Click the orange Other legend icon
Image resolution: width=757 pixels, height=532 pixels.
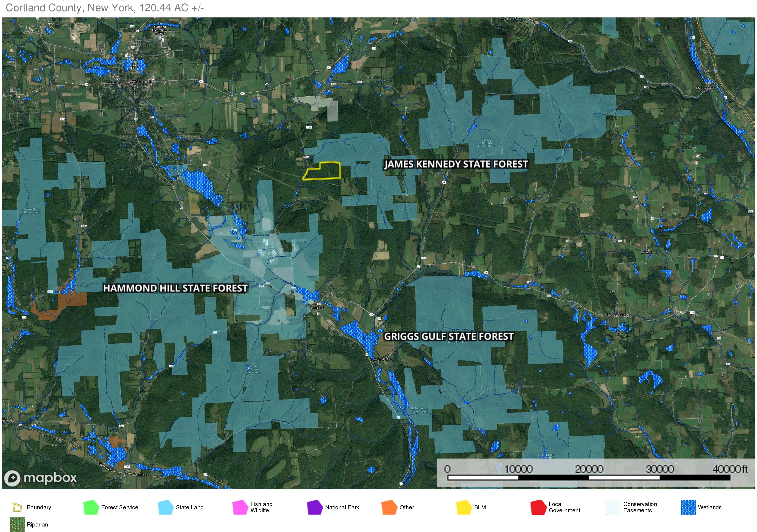pyautogui.click(x=389, y=507)
